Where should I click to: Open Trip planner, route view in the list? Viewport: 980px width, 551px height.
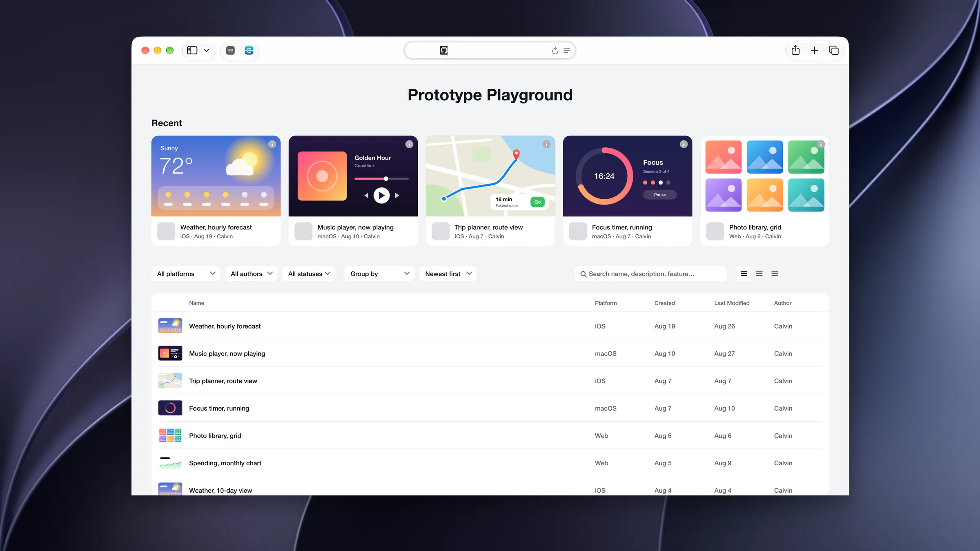(223, 381)
